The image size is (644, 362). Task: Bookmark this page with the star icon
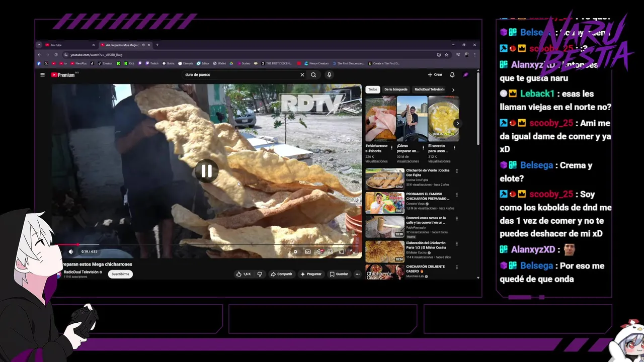(x=446, y=55)
